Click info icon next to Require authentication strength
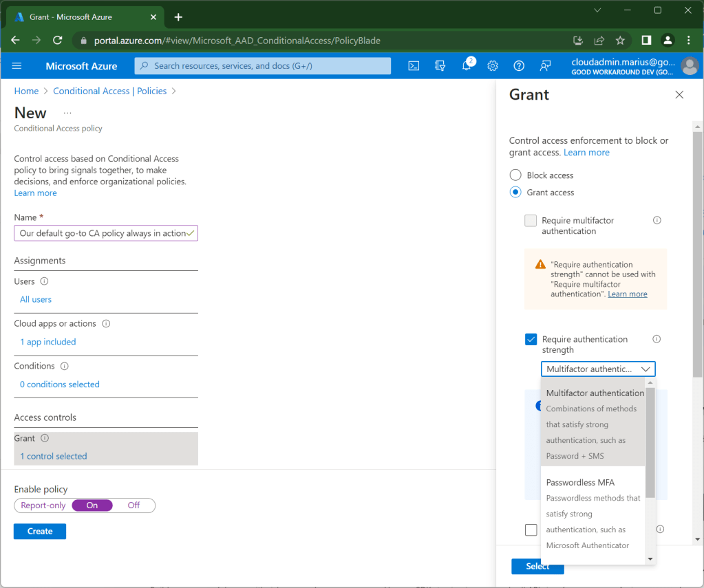Image resolution: width=704 pixels, height=588 pixels. coord(657,339)
